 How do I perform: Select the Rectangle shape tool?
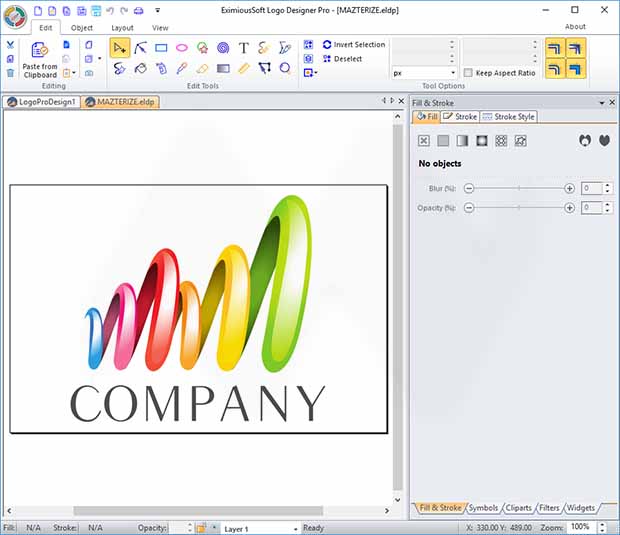click(161, 48)
